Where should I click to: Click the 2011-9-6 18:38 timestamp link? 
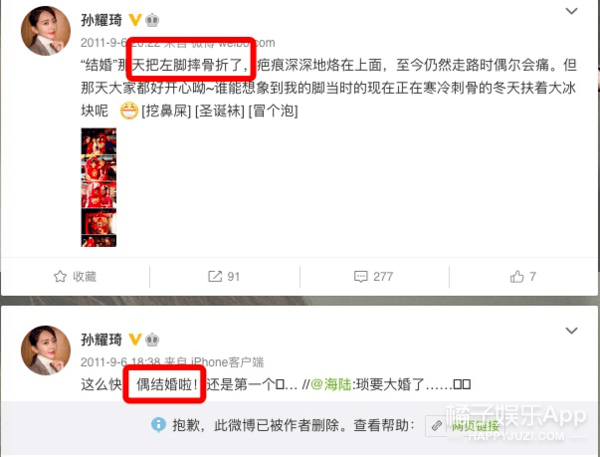click(x=121, y=362)
